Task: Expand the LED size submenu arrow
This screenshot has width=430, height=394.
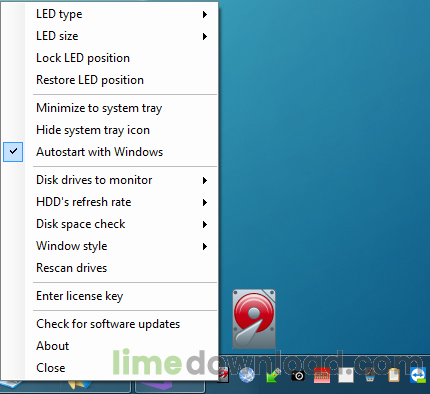Action: pyautogui.click(x=205, y=36)
